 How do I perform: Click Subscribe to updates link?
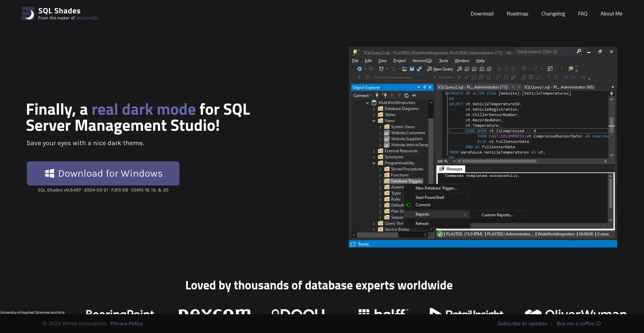coord(522,323)
